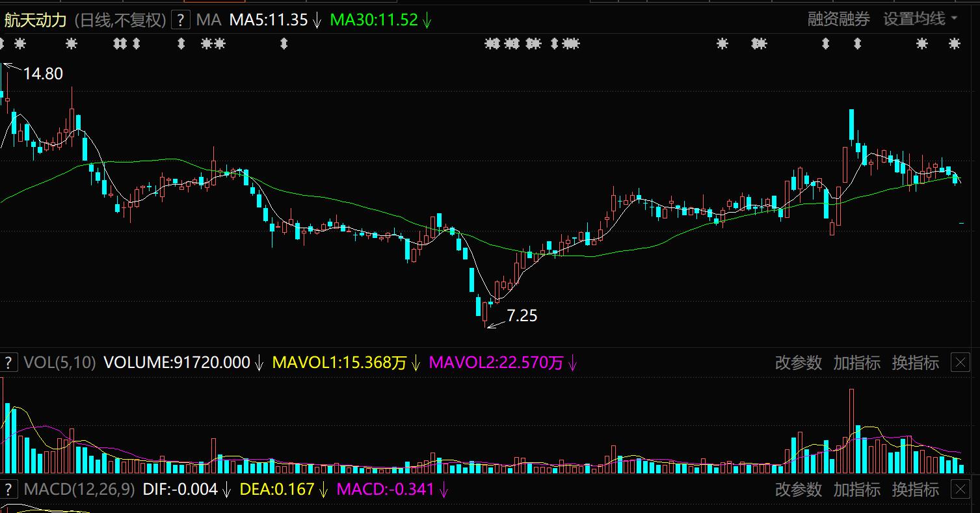Open 换指标 in the MACD panel
Image resolution: width=980 pixels, height=513 pixels.
tap(915, 489)
